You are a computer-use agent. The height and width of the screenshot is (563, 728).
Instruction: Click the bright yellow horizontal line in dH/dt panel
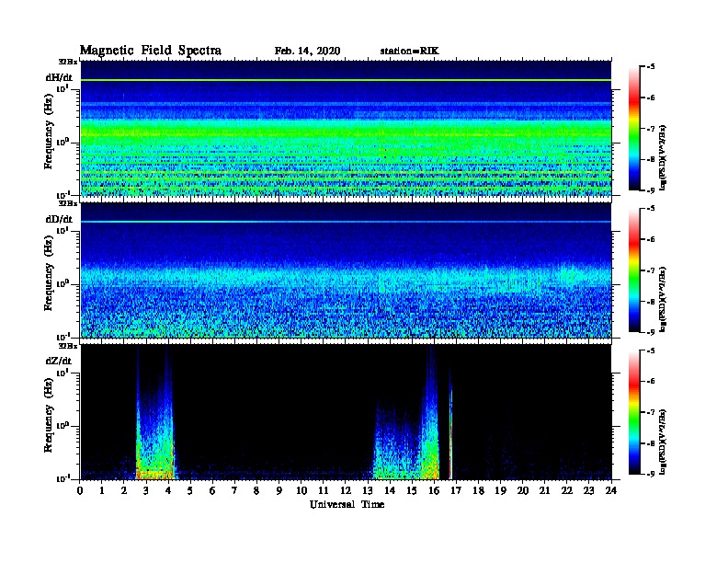pos(346,80)
